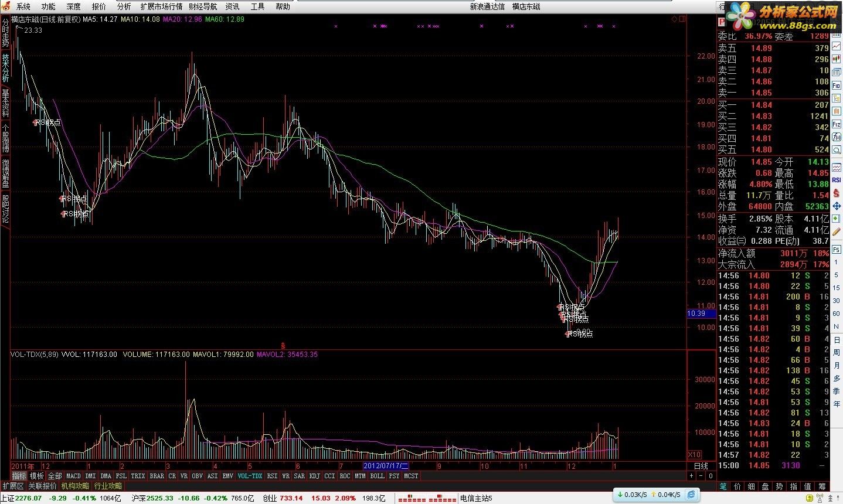This screenshot has height=504, width=843.
Task: Switch to 1-minute period
Action: 837,263
